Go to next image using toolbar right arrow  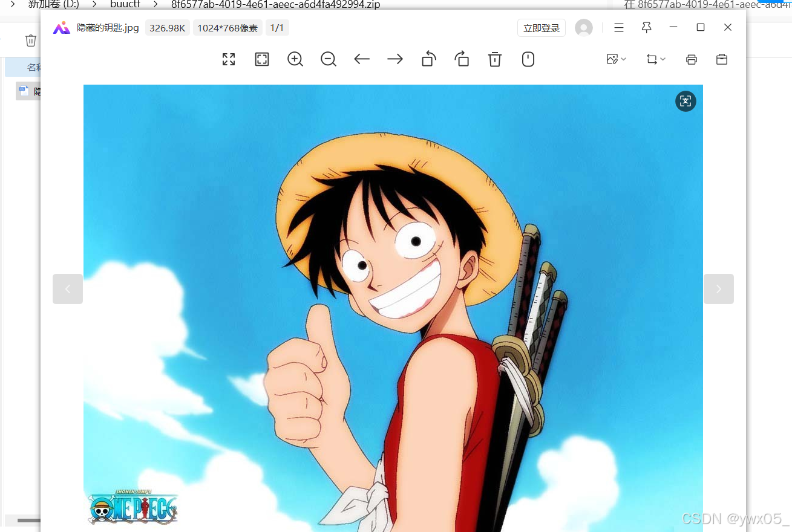pyautogui.click(x=395, y=59)
